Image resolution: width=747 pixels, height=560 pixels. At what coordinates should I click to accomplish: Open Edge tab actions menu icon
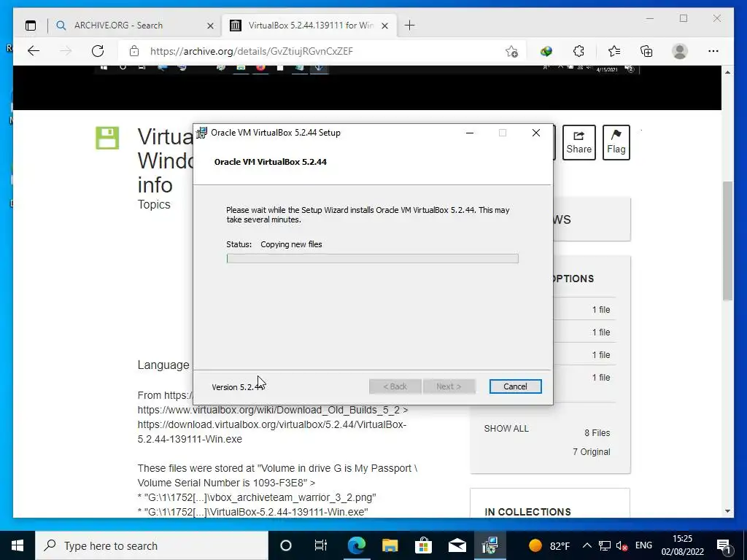pyautogui.click(x=31, y=26)
